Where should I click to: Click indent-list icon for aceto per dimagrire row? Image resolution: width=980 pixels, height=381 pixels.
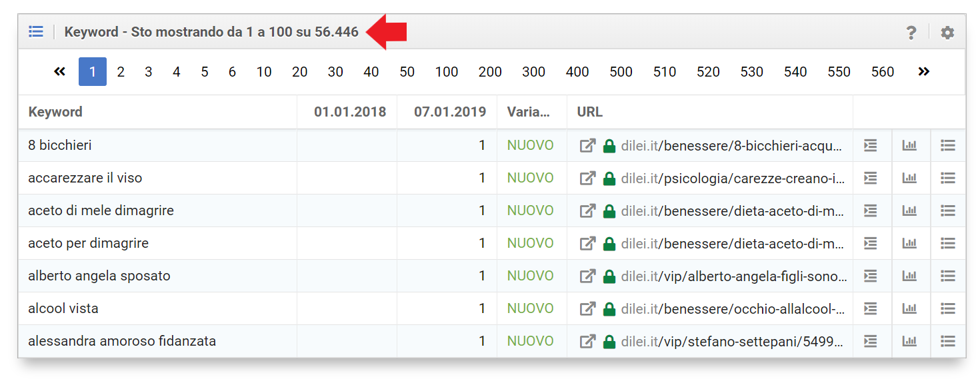(x=870, y=243)
